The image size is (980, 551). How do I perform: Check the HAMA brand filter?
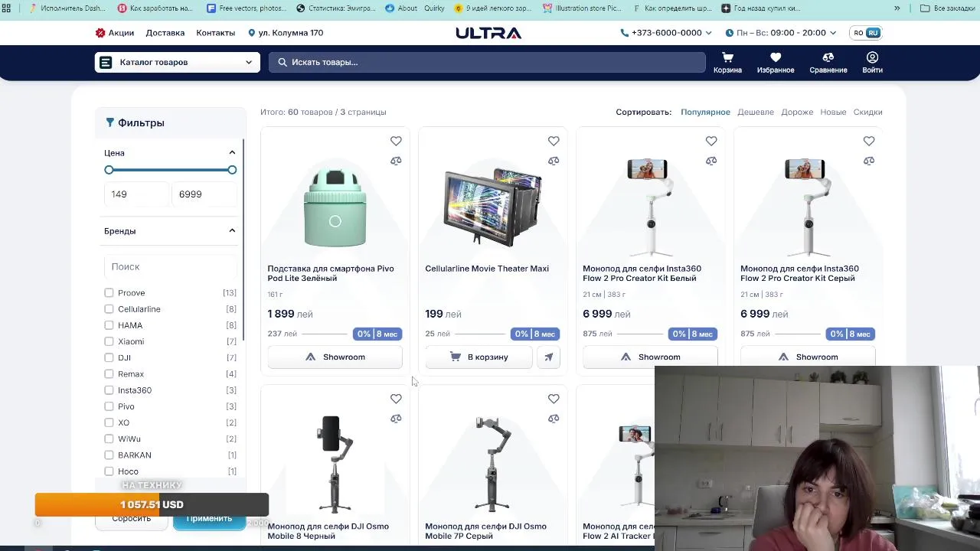[109, 325]
